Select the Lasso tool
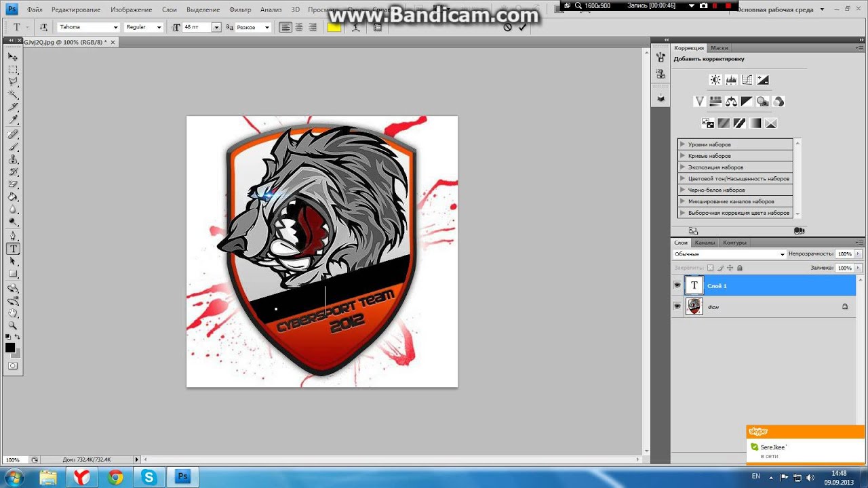The width and height of the screenshot is (868, 488). tap(13, 82)
